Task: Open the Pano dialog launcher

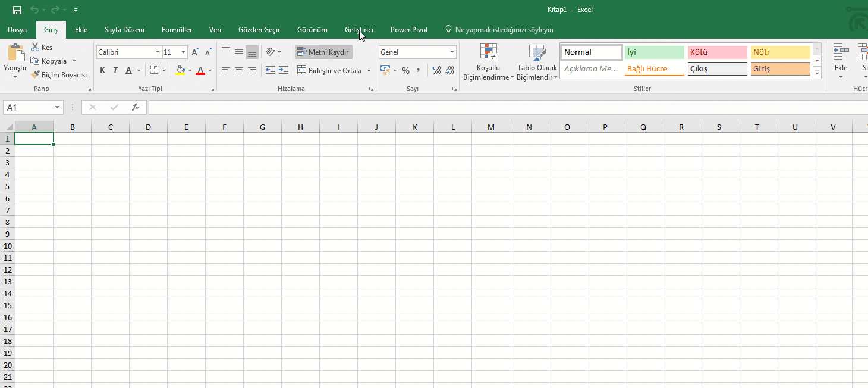Action: (x=89, y=89)
